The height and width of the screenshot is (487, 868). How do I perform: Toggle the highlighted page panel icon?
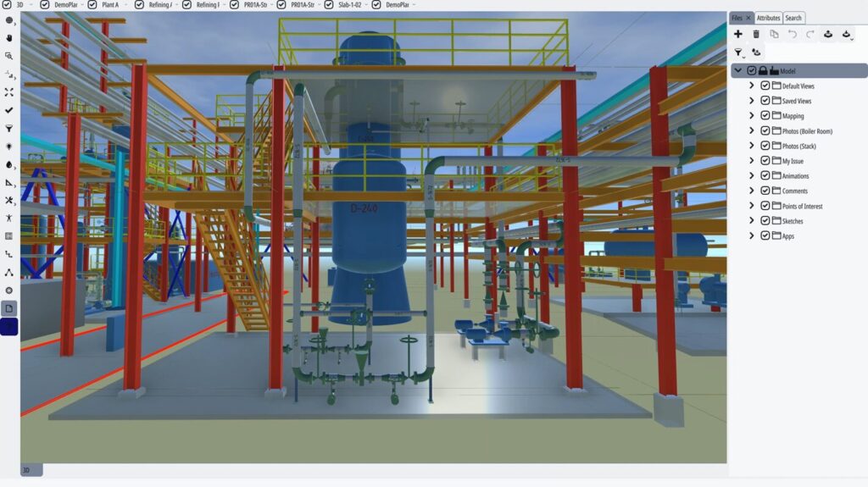click(x=8, y=308)
